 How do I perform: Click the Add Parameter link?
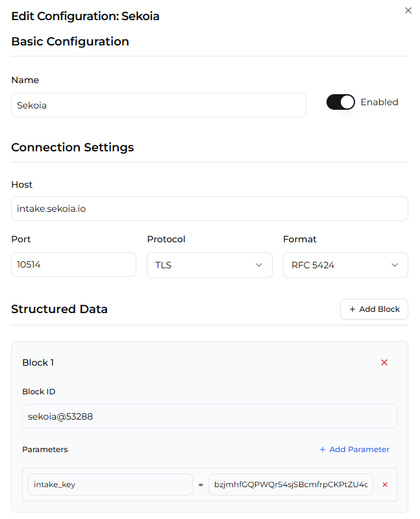[354, 449]
